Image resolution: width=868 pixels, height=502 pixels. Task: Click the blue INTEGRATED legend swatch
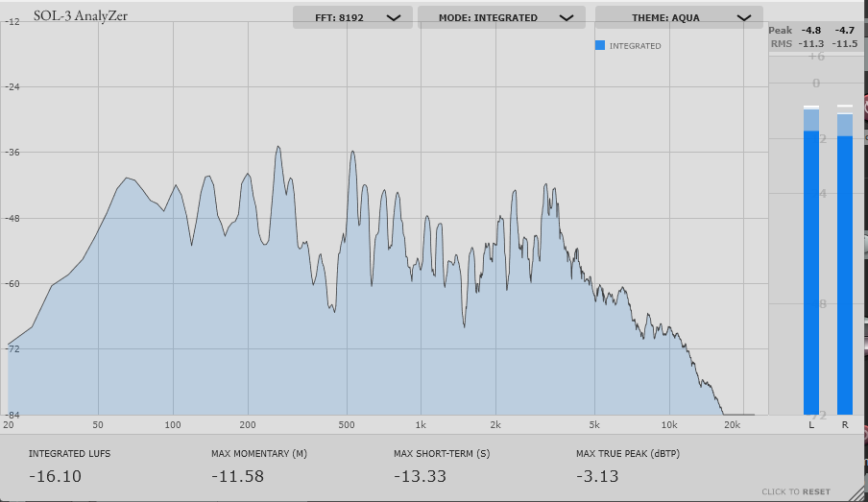[600, 45]
